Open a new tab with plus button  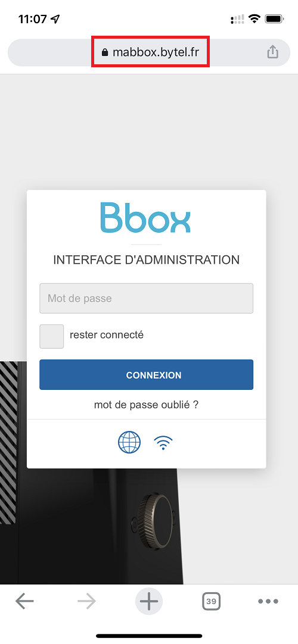point(149,602)
